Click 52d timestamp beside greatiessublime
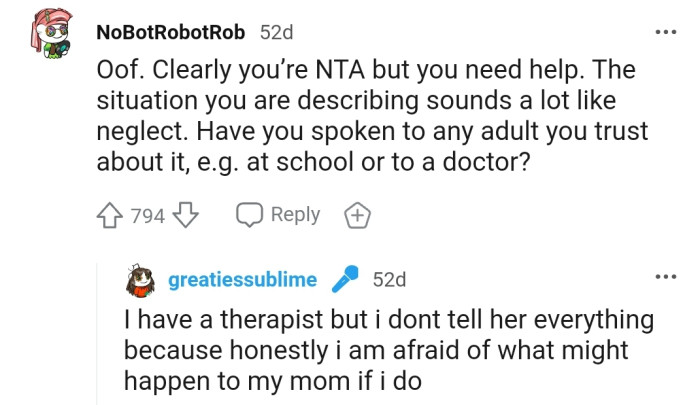This screenshot has width=700, height=405. [x=389, y=280]
